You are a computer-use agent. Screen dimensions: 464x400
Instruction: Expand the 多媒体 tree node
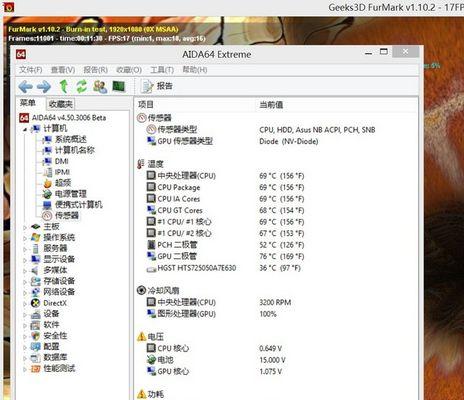pos(25,271)
